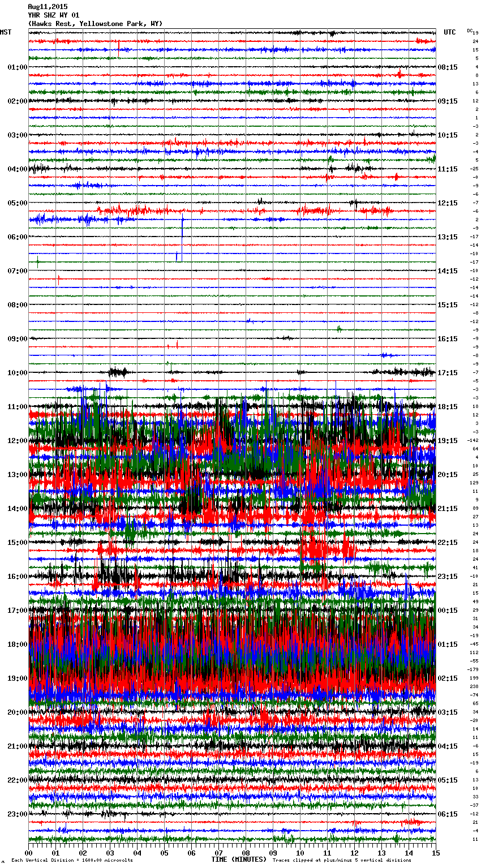Screen dimensions: 481x868
Task: Pick the MST time label '18:00'
Action: [18, 644]
